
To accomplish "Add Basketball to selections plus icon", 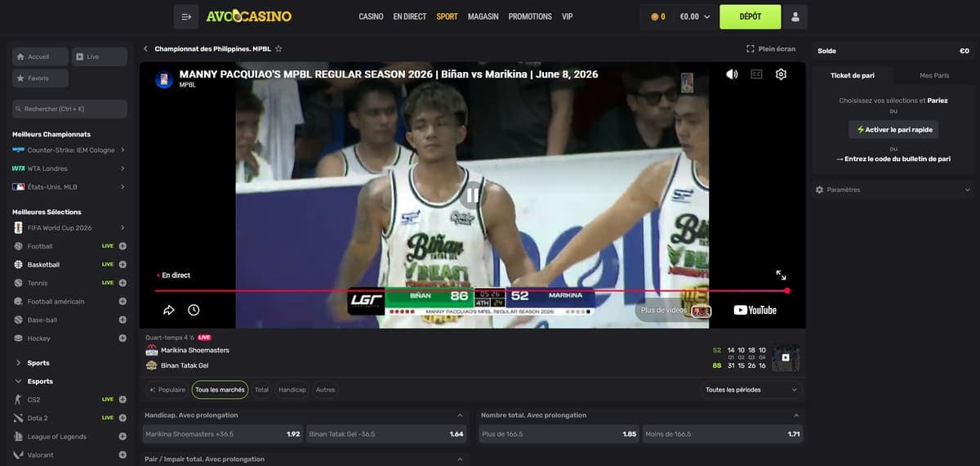I will [x=122, y=265].
